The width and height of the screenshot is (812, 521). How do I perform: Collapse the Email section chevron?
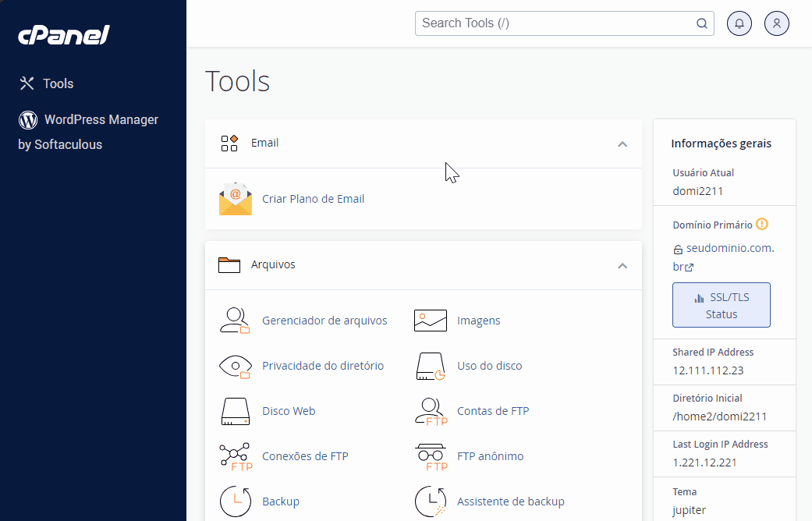622,144
